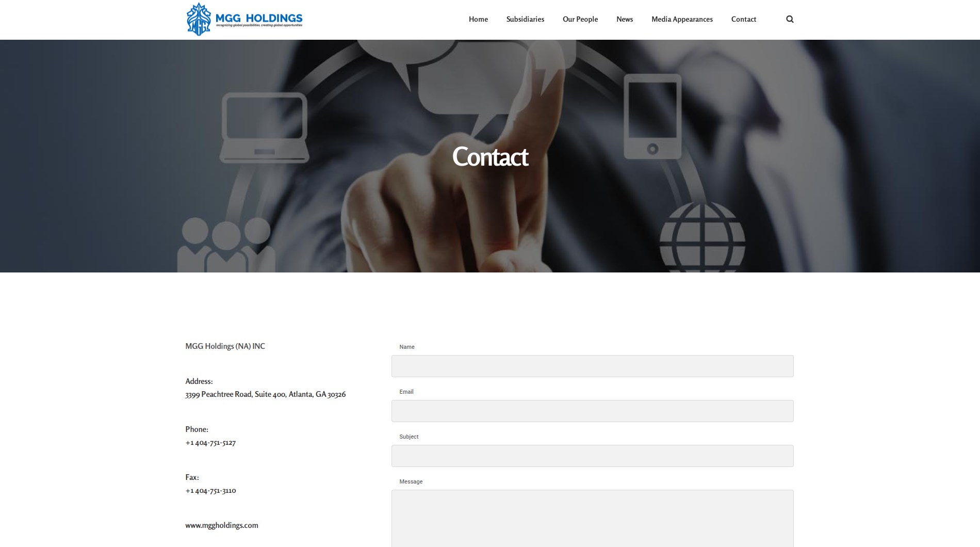
Task: Click Contact in the top navigation
Action: 743,19
